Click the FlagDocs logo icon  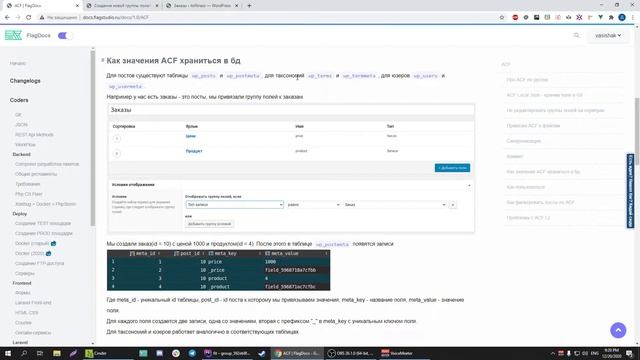(13, 36)
